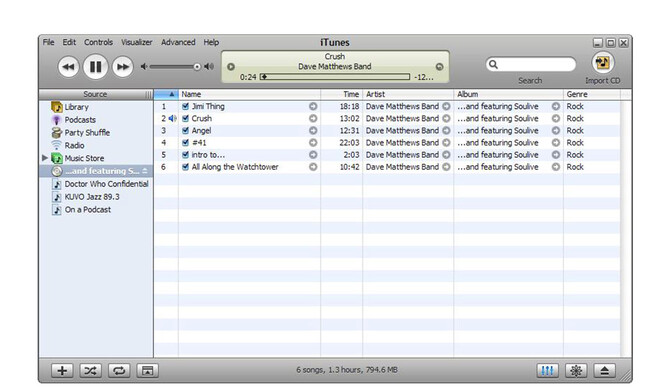Sort by the track number column header
This screenshot has width=660, height=390.
(167, 94)
